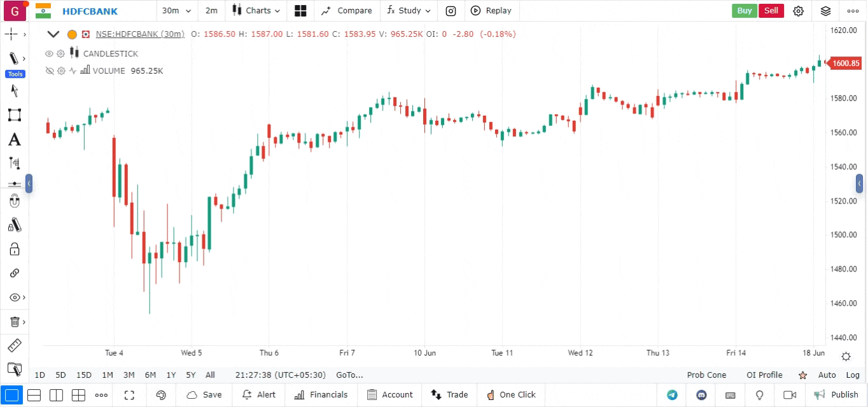Open the Study indicators dropdown
868x407 pixels.
409,11
